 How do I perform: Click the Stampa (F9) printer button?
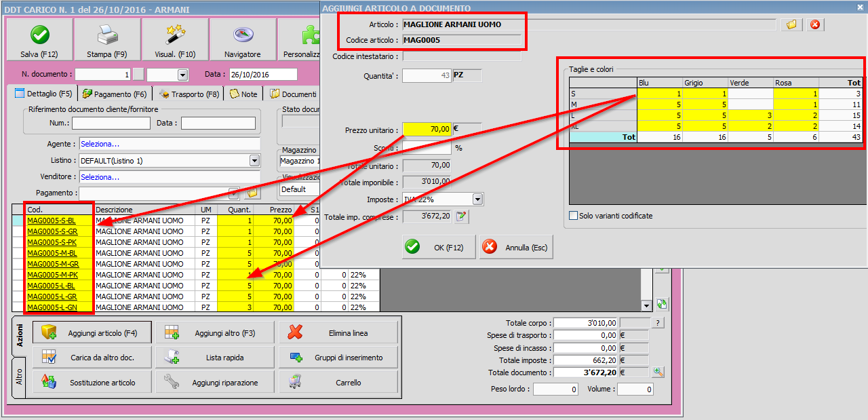pyautogui.click(x=107, y=39)
